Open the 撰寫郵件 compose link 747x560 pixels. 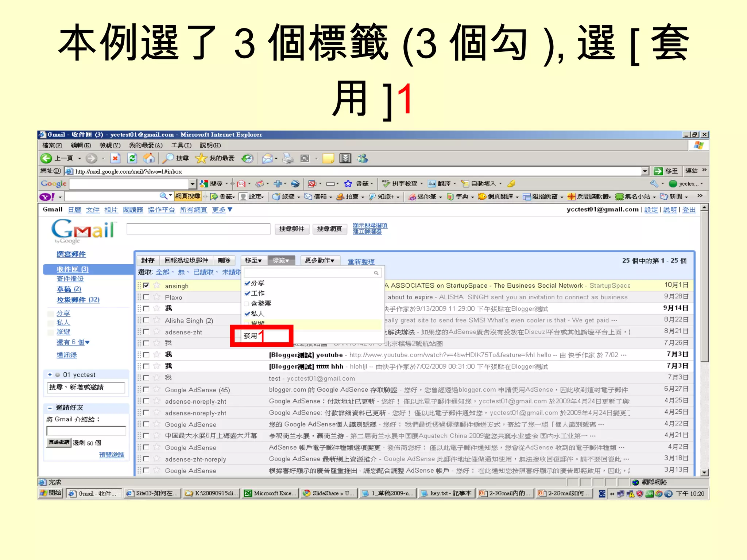[x=71, y=254]
